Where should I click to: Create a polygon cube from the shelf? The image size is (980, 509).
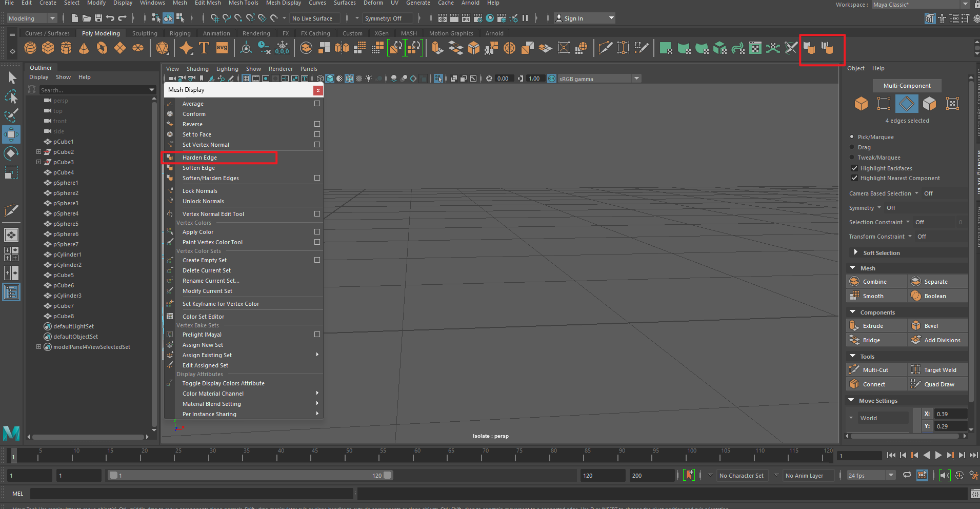tap(48, 48)
